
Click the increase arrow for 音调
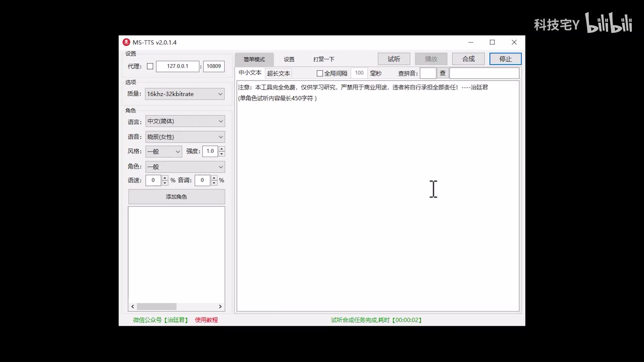(214, 178)
